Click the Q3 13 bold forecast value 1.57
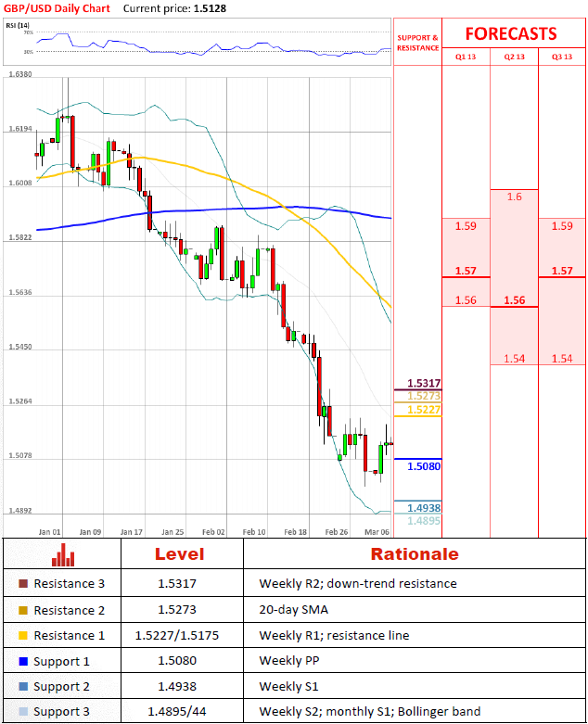 (562, 271)
